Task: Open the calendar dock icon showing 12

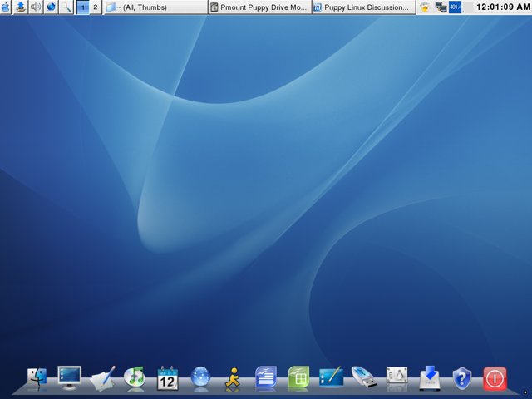Action: pyautogui.click(x=168, y=378)
